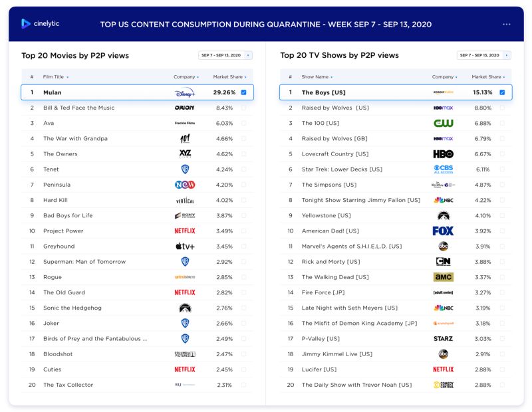Click Comedy Central logo for The Daily Show
Screen dimensions: 532x412
tap(444, 385)
